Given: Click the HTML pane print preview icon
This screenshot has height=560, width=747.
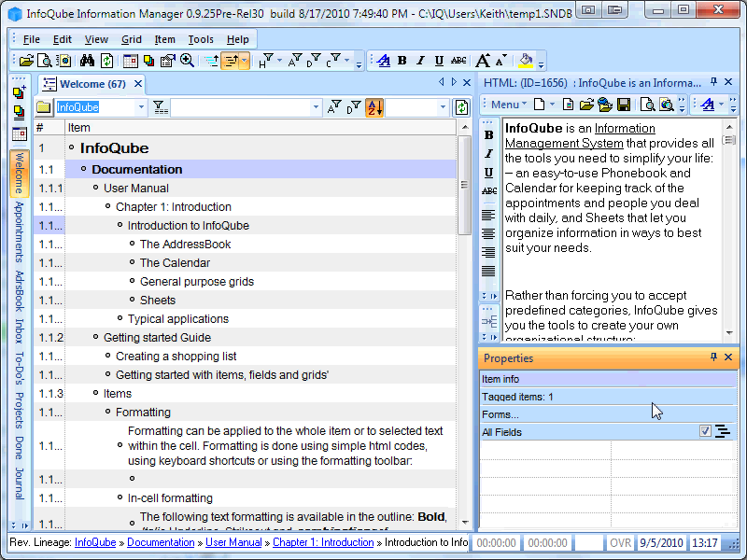Looking at the screenshot, I should pos(647,105).
